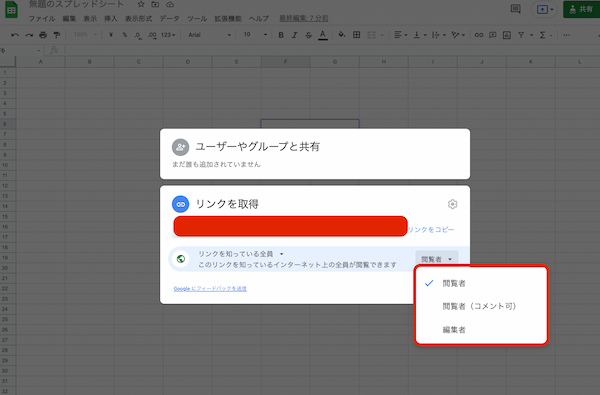Open text color picker
The height and width of the screenshot is (395, 600).
click(323, 35)
